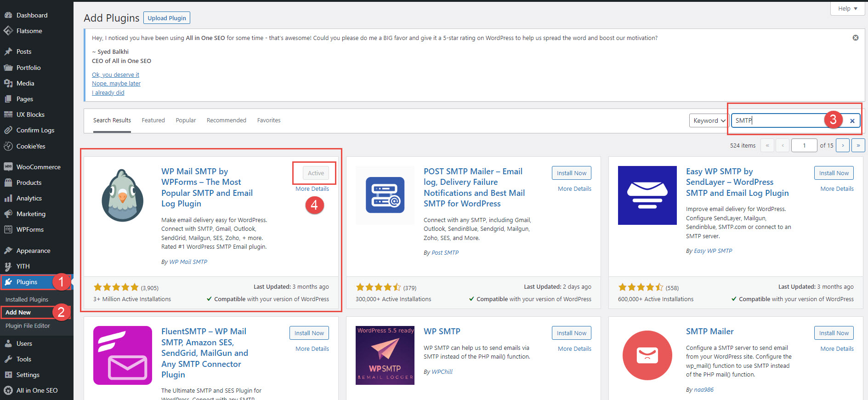Viewport: 868px width, 400px height.
Task: Open Installed Plugins submenu item
Action: point(27,299)
